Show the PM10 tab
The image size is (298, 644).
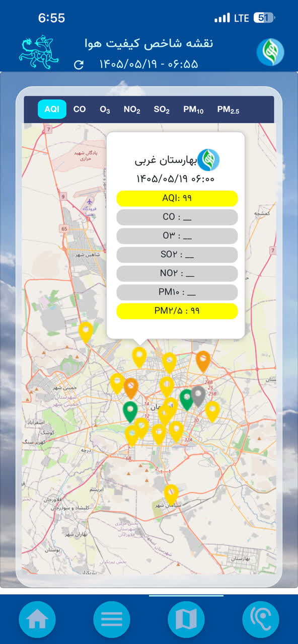pyautogui.click(x=193, y=110)
